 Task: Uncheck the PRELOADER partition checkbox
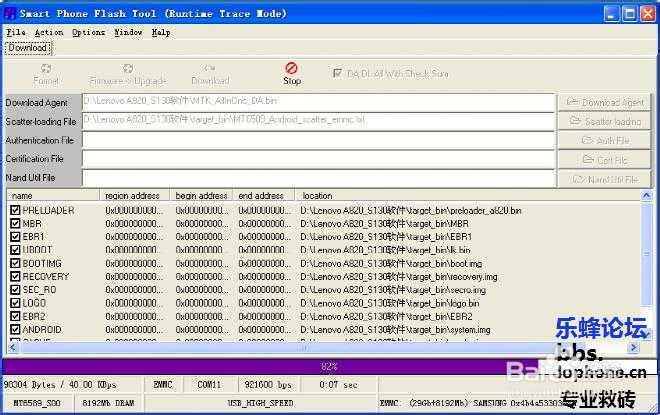click(x=15, y=210)
